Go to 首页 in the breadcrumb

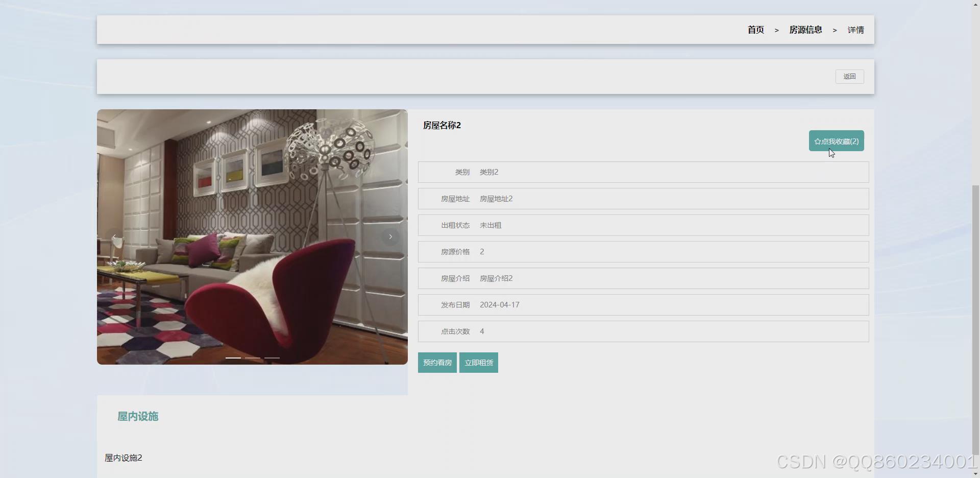(755, 30)
